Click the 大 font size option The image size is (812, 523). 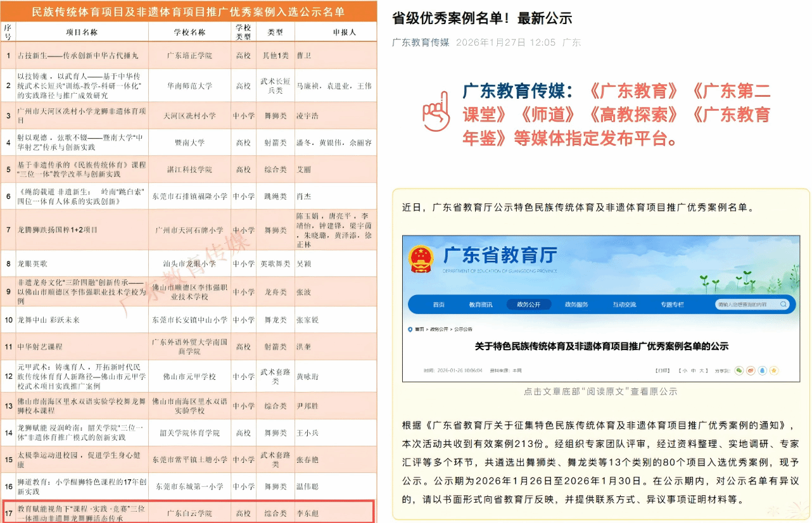pyautogui.click(x=702, y=370)
